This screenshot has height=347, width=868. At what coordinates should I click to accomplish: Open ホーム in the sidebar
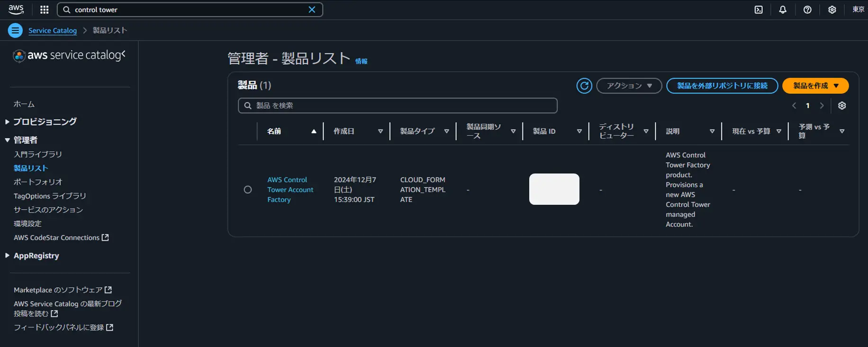[24, 104]
